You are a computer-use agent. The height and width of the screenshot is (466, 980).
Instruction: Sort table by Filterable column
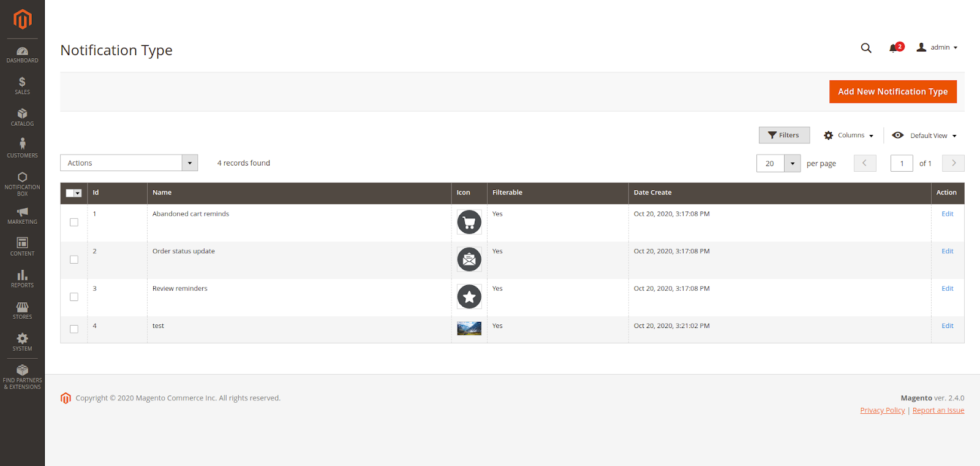click(558, 193)
